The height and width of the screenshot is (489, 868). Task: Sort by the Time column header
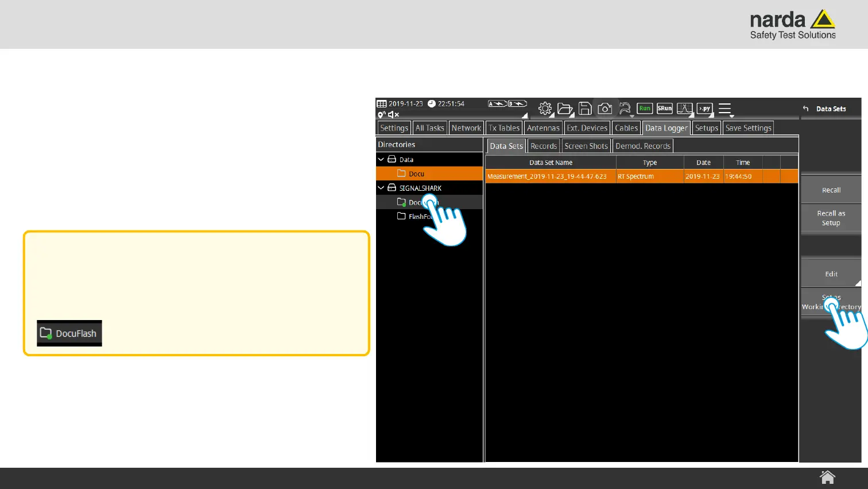(x=743, y=163)
